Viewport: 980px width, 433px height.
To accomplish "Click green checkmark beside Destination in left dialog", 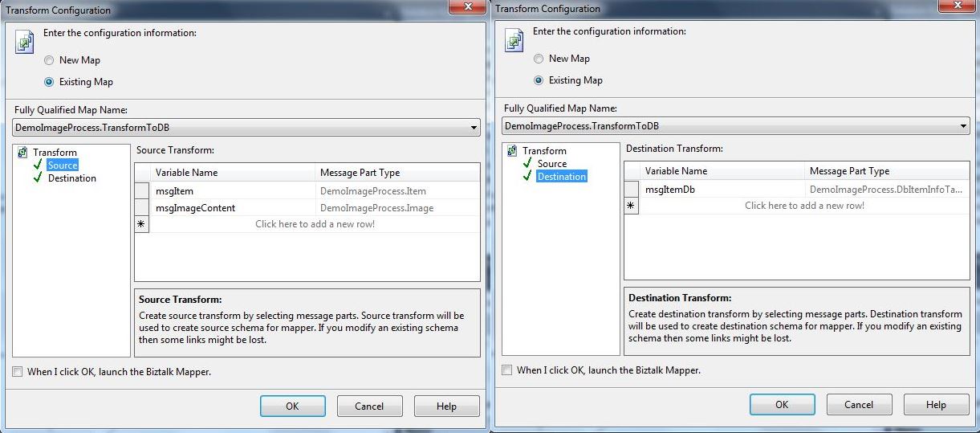I will point(39,178).
